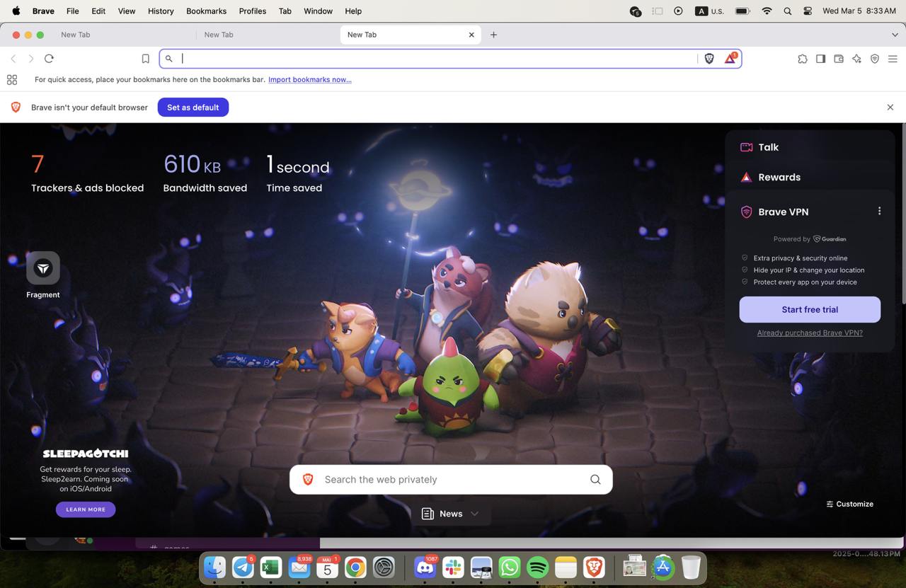Reload the current page

[49, 59]
